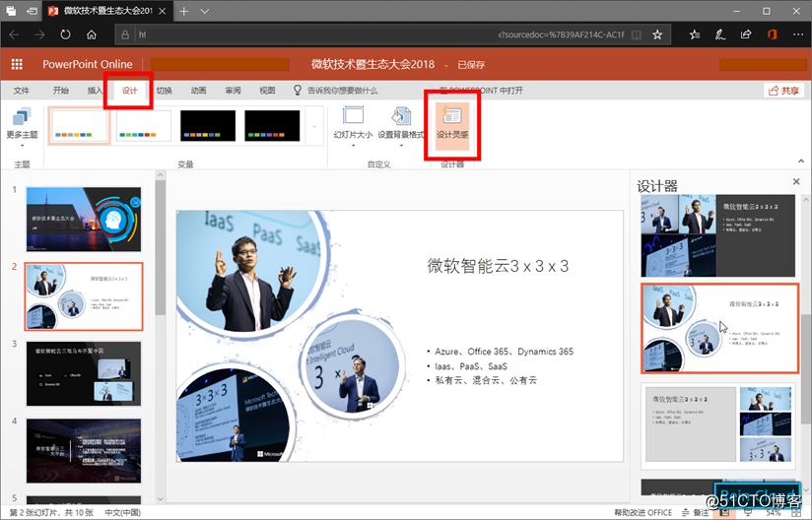Close the PowerPoint browser tab
The width and height of the screenshot is (812, 520).
click(162, 11)
